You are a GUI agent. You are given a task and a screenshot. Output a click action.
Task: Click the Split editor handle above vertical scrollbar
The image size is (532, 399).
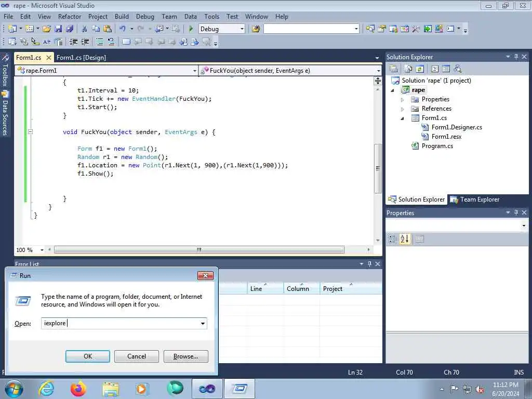[x=378, y=81]
